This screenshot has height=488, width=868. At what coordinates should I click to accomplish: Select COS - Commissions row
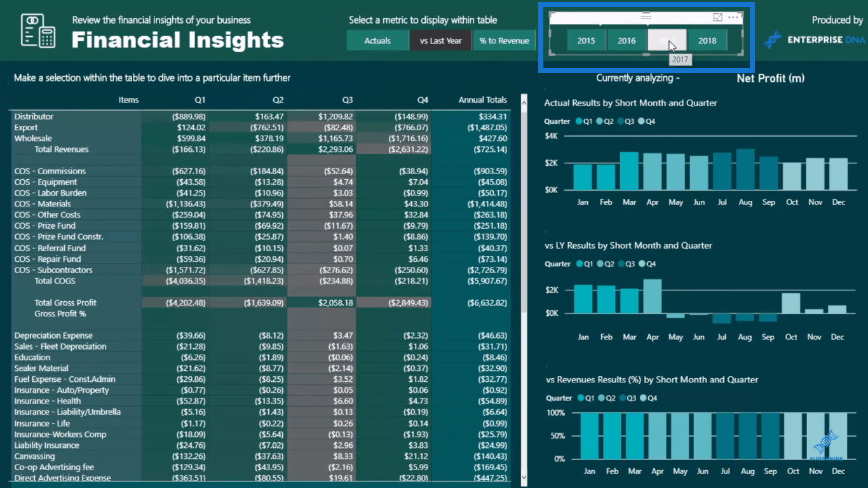coord(261,171)
